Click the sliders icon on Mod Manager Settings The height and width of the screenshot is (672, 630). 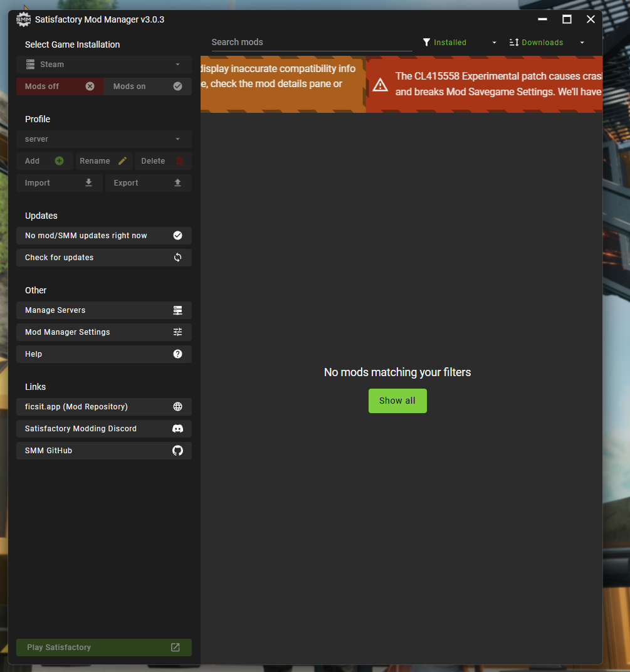[177, 332]
